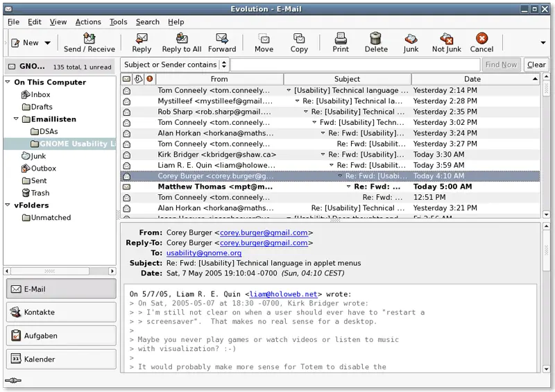Image resolution: width=555 pixels, height=392 pixels.
Task: Forward the selected email
Action: pyautogui.click(x=222, y=42)
